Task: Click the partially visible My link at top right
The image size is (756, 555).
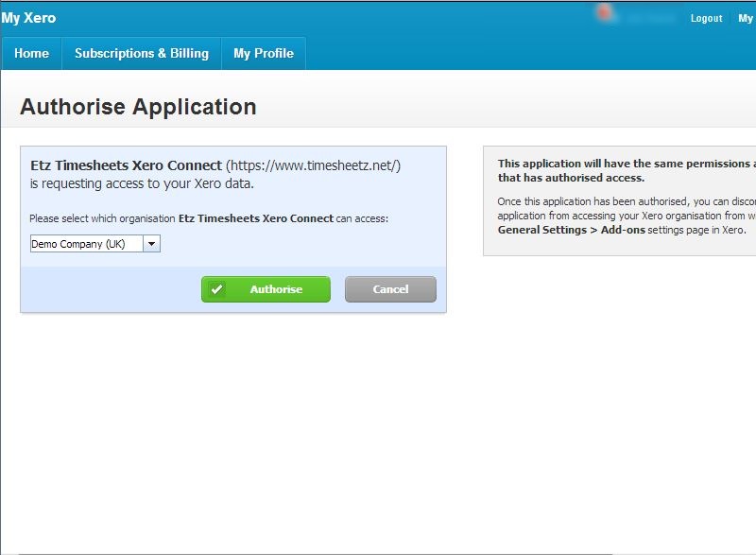Action: click(x=746, y=18)
